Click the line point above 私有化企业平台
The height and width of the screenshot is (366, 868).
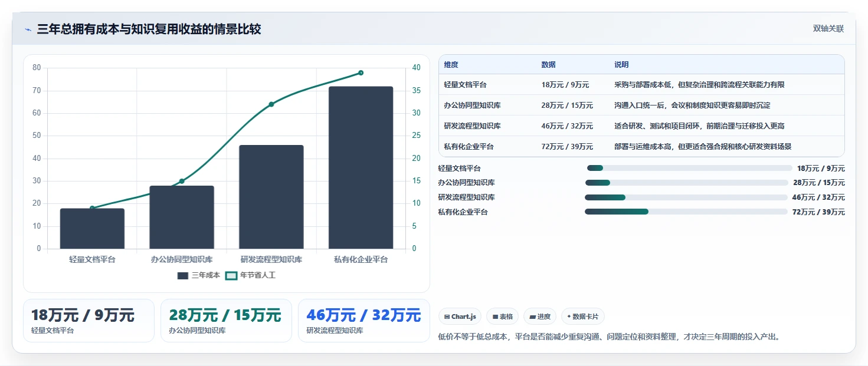[361, 73]
